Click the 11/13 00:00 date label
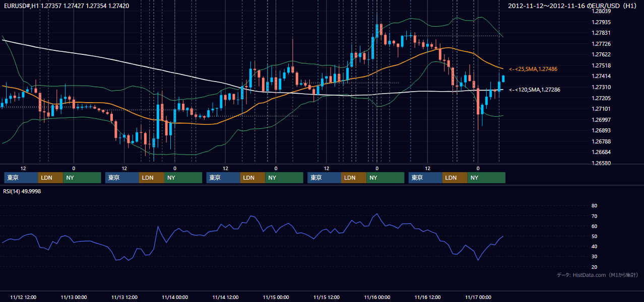The width and height of the screenshot is (644, 302). pyautogui.click(x=74, y=297)
